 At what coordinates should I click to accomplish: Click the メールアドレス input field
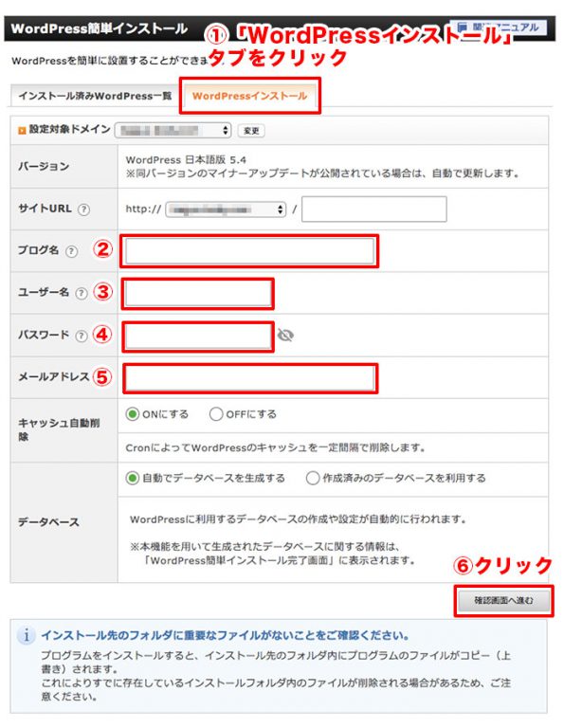coord(249,379)
